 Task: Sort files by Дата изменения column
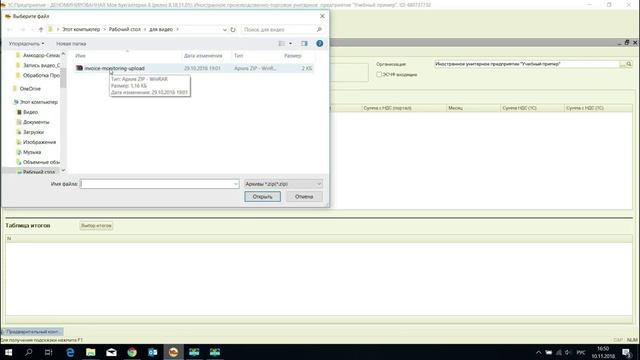pyautogui.click(x=203, y=56)
